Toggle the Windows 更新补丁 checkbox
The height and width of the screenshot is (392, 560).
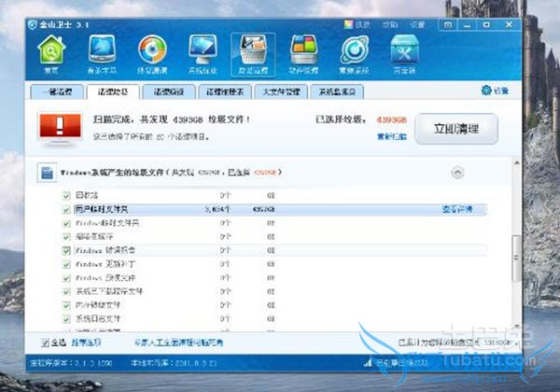pos(66,264)
